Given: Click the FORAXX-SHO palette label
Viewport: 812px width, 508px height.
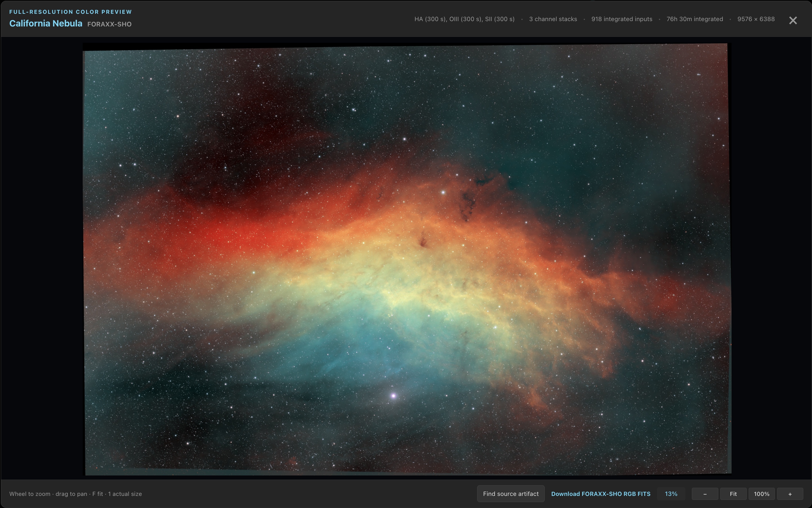Looking at the screenshot, I should [109, 24].
